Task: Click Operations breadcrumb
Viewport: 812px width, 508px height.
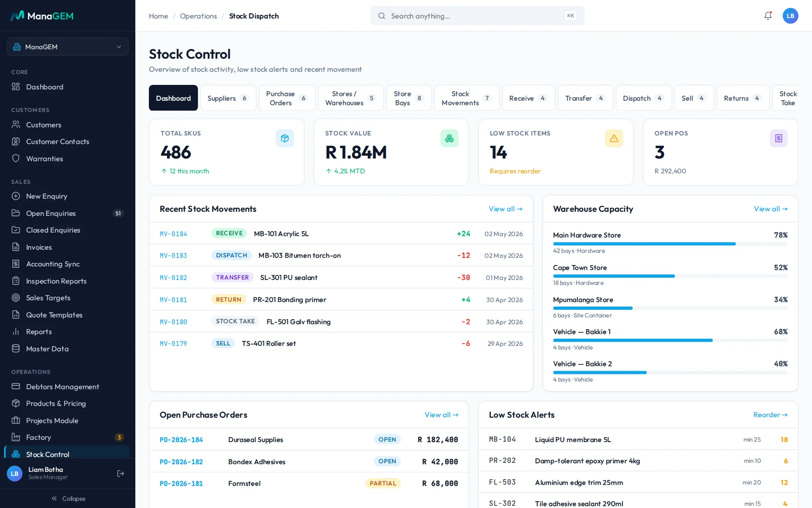Action: click(x=198, y=16)
